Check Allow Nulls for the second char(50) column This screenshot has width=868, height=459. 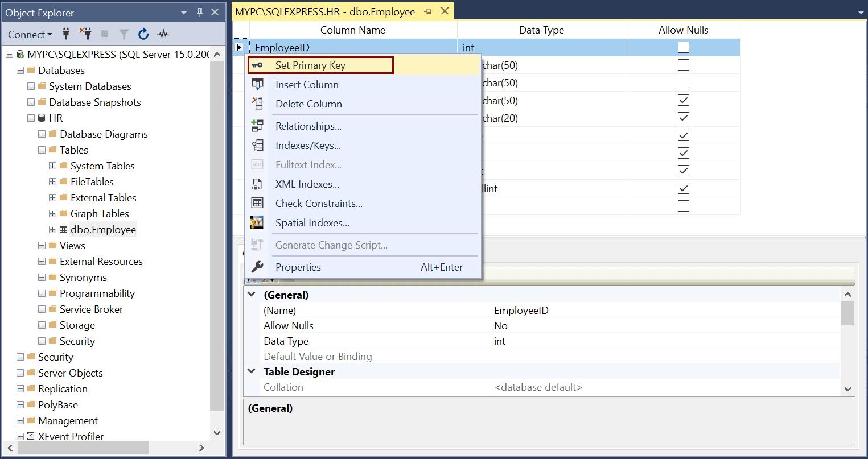click(683, 82)
